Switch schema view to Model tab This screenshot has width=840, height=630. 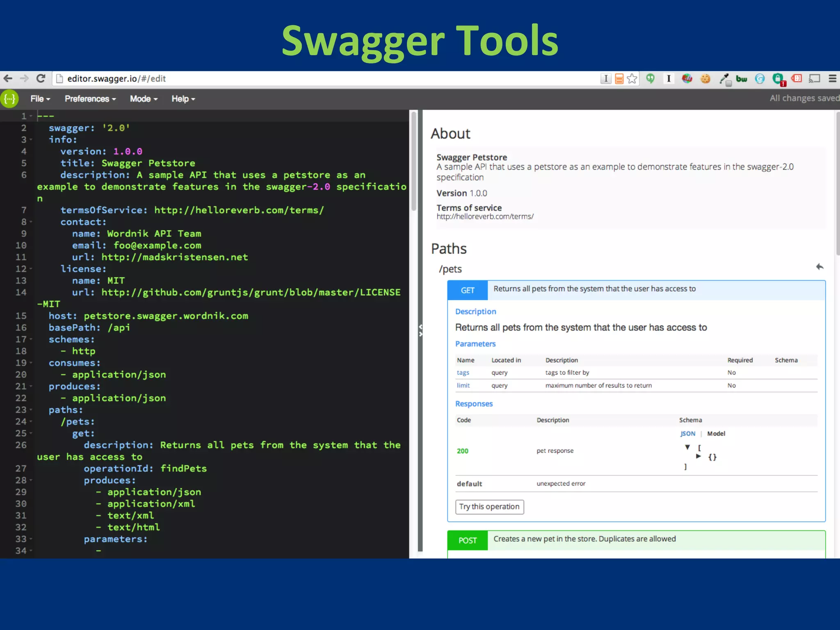click(716, 434)
